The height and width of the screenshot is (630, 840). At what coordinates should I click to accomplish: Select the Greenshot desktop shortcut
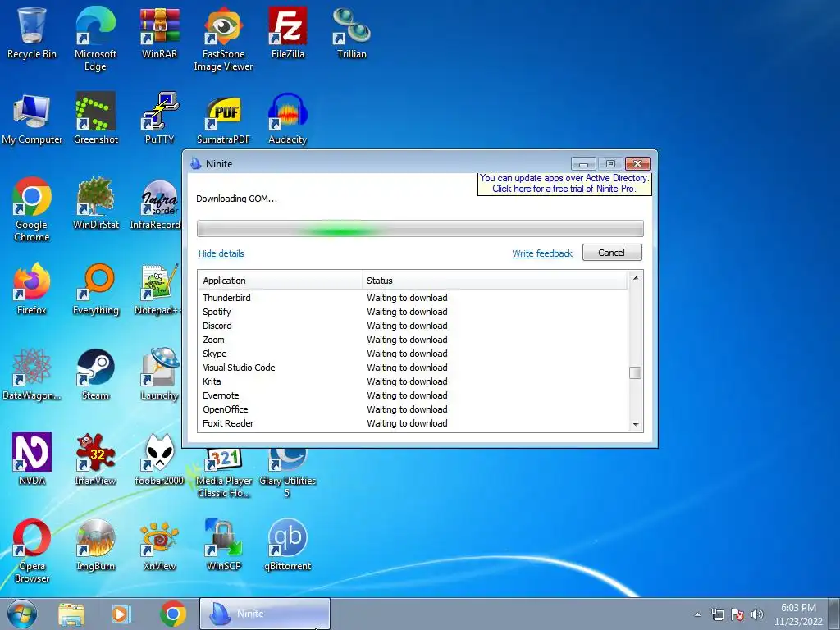click(x=95, y=119)
